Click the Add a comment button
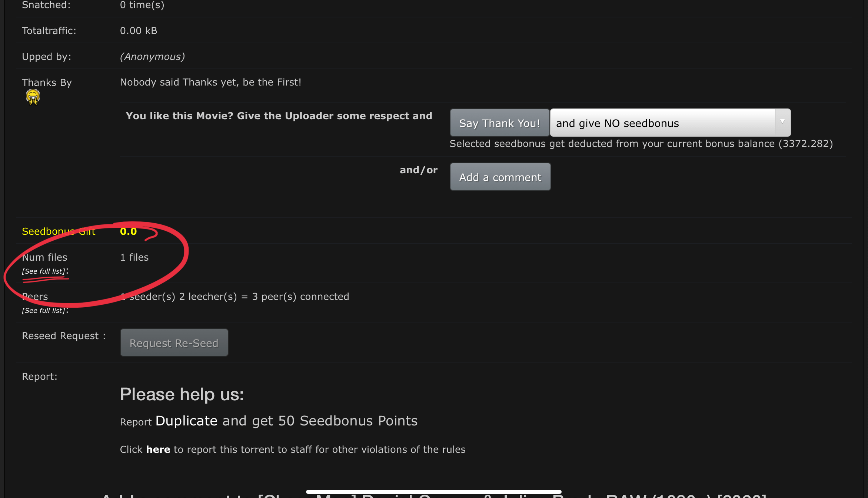 click(500, 177)
